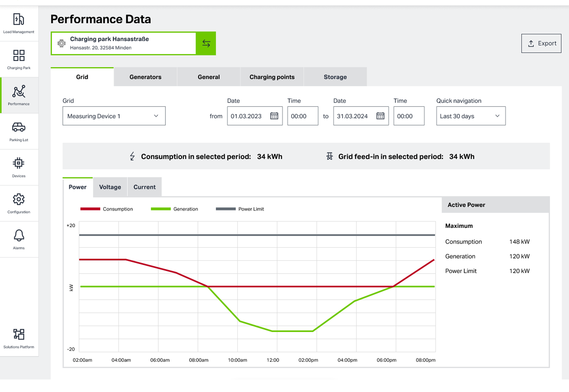Screen dimensions: 569x392
Task: Click the to date field 31.03.2024
Action: 361,116
